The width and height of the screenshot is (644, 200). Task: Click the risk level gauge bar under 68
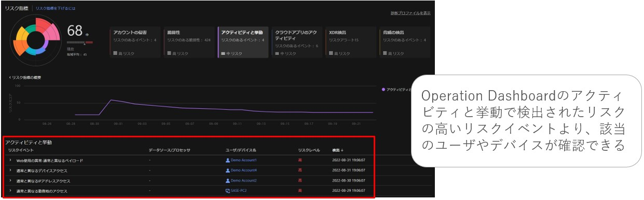79,42
